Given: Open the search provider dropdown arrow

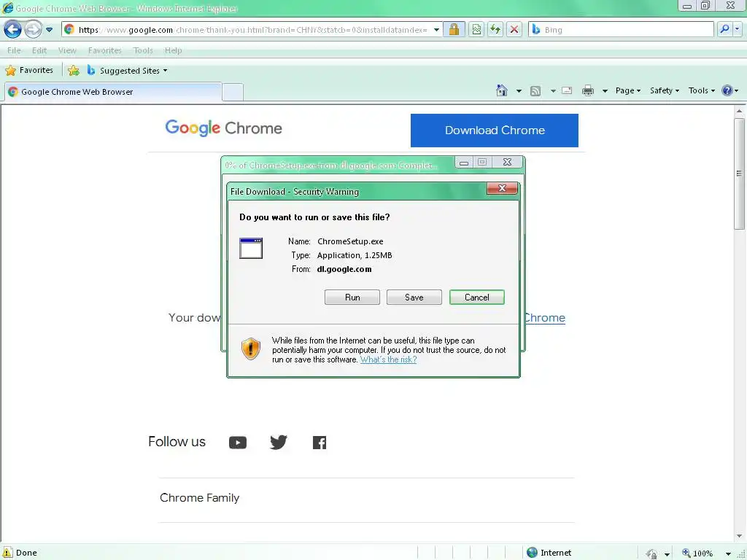Looking at the screenshot, I should 737,29.
